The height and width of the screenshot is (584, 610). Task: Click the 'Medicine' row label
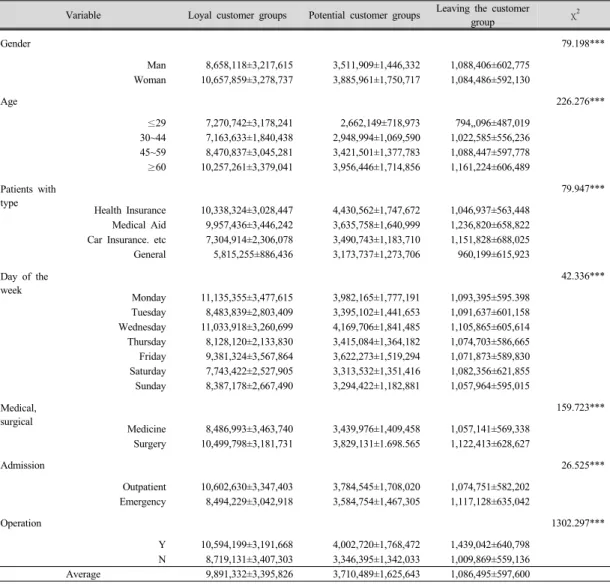146,429
